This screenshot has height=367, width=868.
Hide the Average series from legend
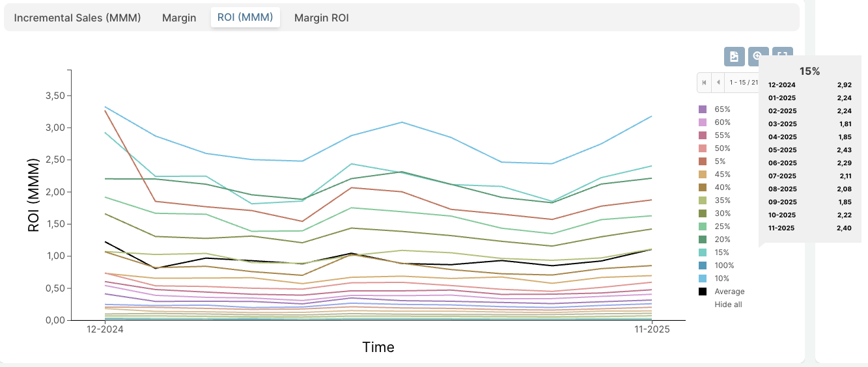[729, 292]
